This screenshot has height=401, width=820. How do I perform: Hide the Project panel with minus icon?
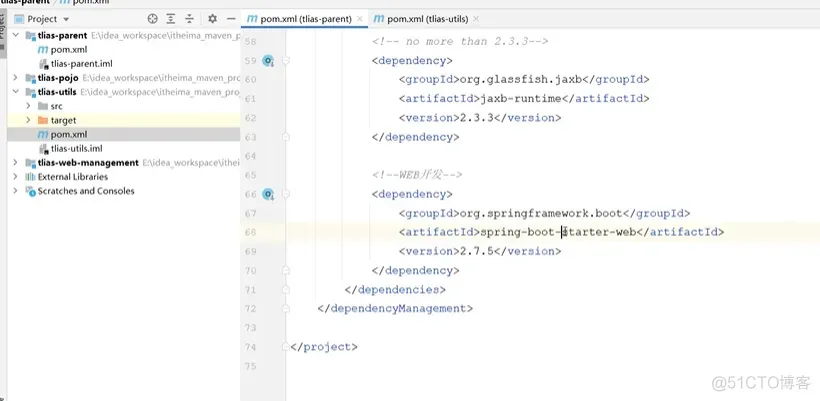pyautogui.click(x=231, y=19)
